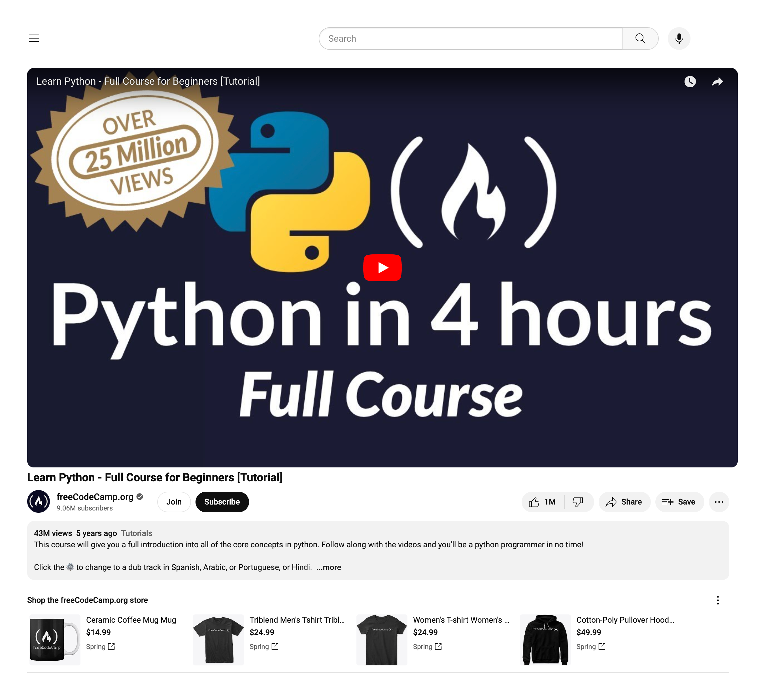
Task: Open external link icon under Women's T-shirt
Action: [x=438, y=646]
